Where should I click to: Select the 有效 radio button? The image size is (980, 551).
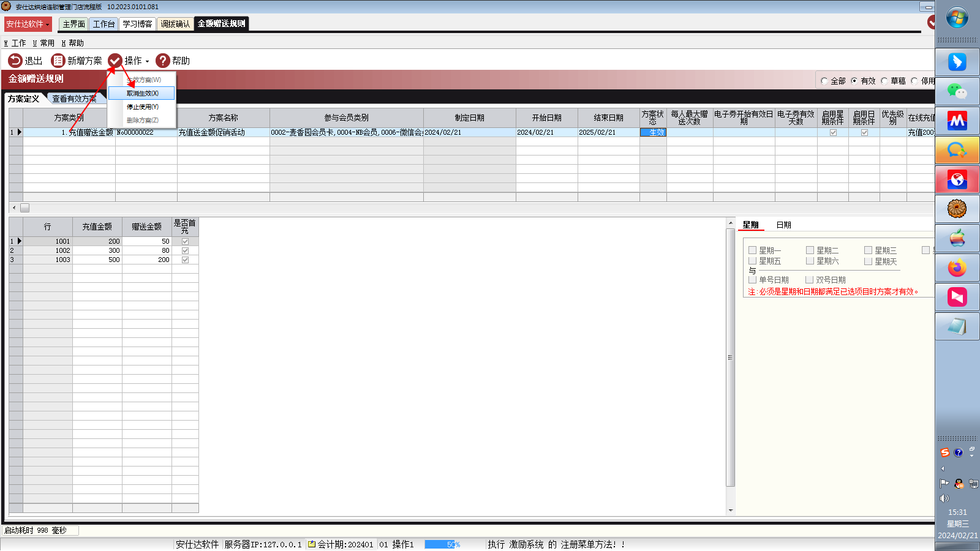pos(854,81)
